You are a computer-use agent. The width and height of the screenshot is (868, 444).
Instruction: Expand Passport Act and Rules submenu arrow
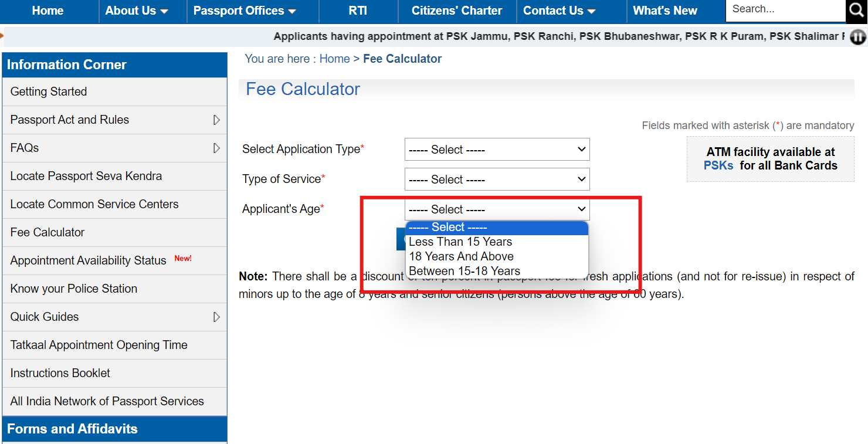click(x=216, y=120)
